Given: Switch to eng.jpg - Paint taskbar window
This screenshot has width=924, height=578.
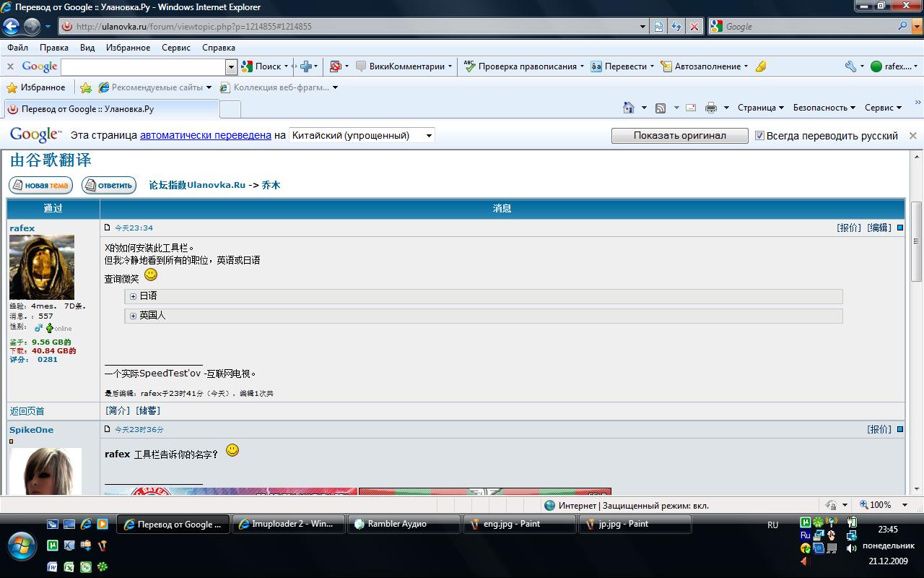Looking at the screenshot, I should click(519, 524).
